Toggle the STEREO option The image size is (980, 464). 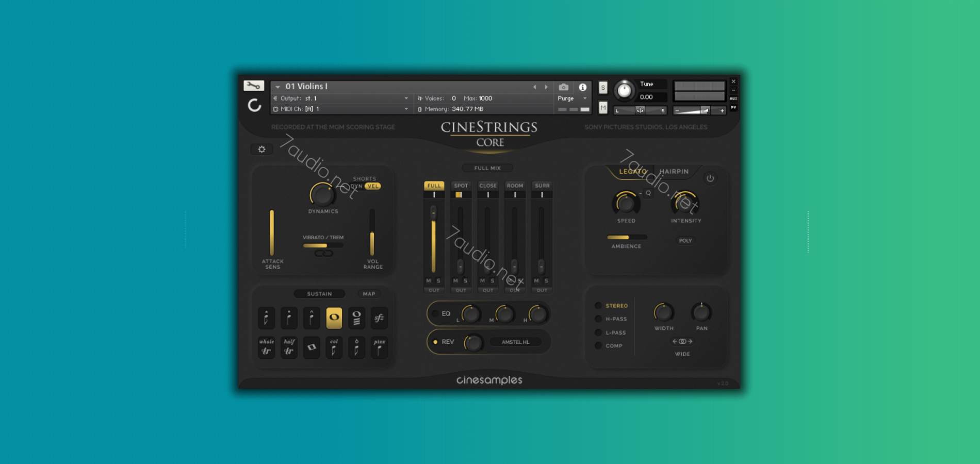point(598,306)
